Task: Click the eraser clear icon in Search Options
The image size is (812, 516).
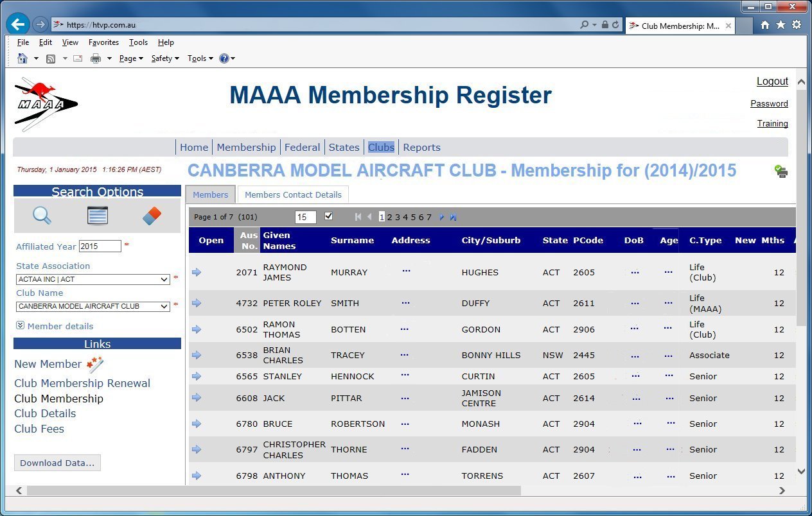Action: click(152, 216)
